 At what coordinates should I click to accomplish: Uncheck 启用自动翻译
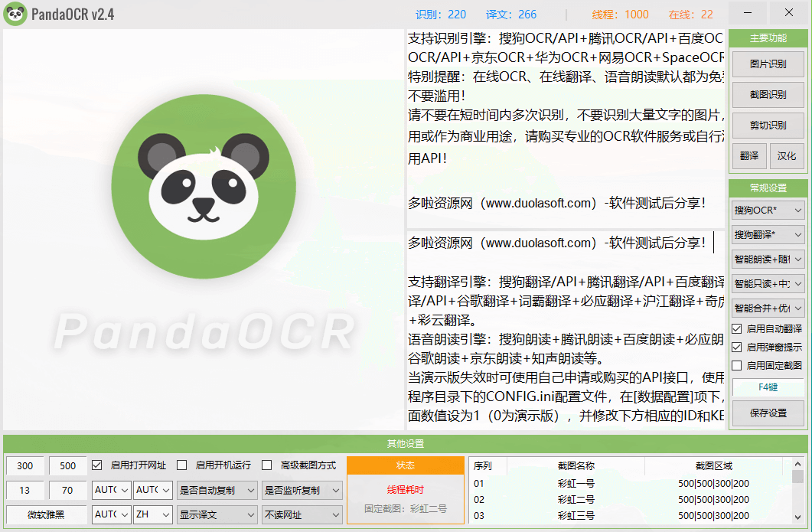click(x=737, y=329)
